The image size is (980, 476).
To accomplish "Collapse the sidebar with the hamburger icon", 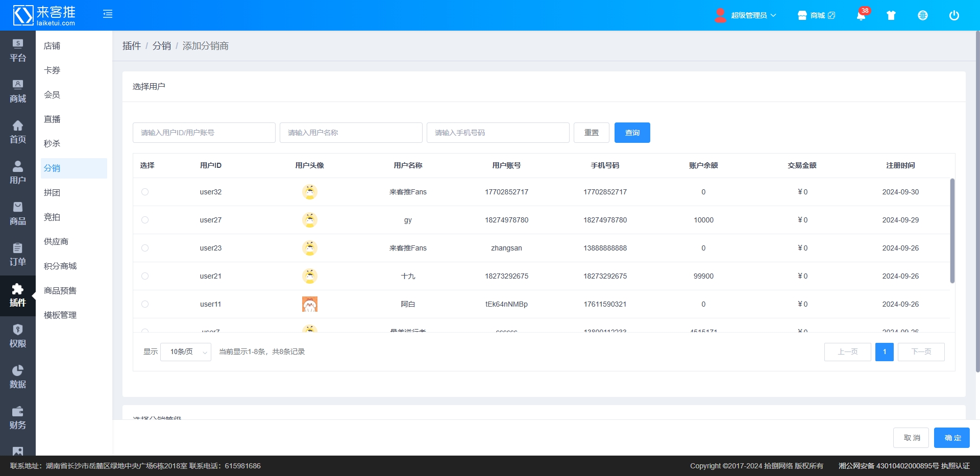I will 108,14.
